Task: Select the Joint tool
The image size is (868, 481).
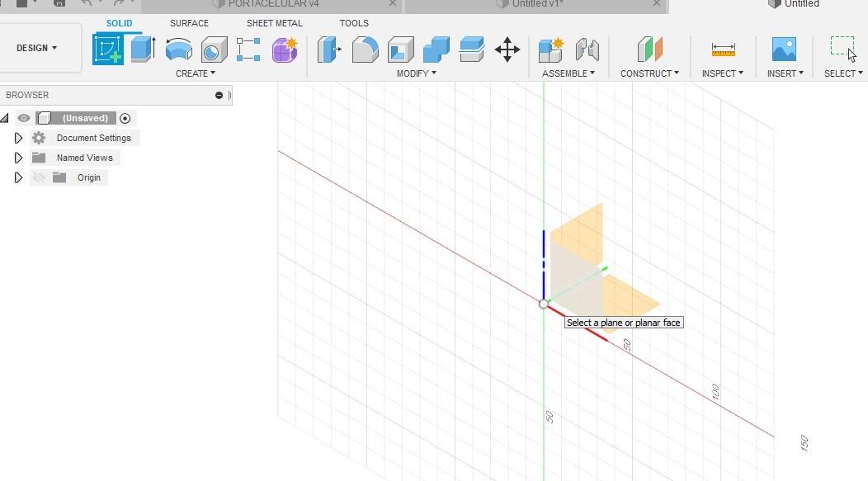Action: [x=587, y=50]
